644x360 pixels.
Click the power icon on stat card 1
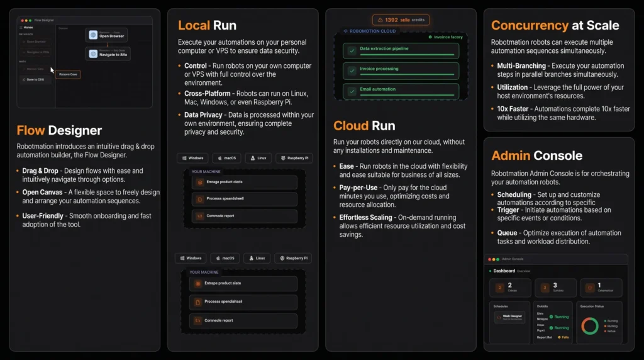[x=590, y=288]
